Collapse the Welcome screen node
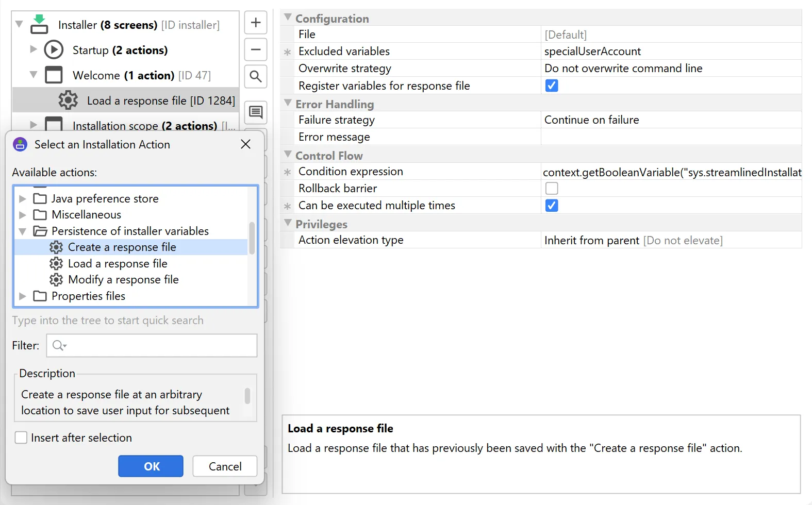The image size is (812, 505). click(34, 74)
